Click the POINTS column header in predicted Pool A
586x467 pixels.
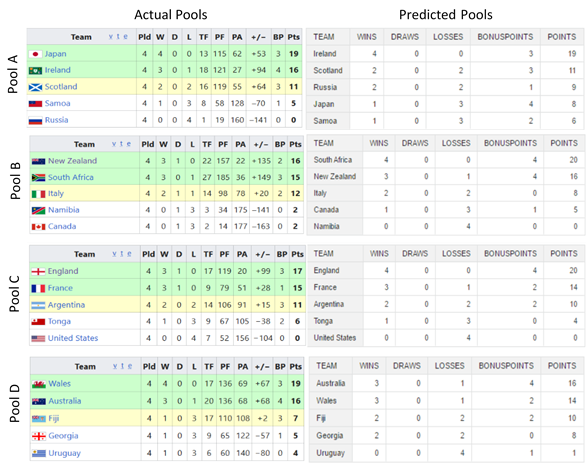point(562,37)
